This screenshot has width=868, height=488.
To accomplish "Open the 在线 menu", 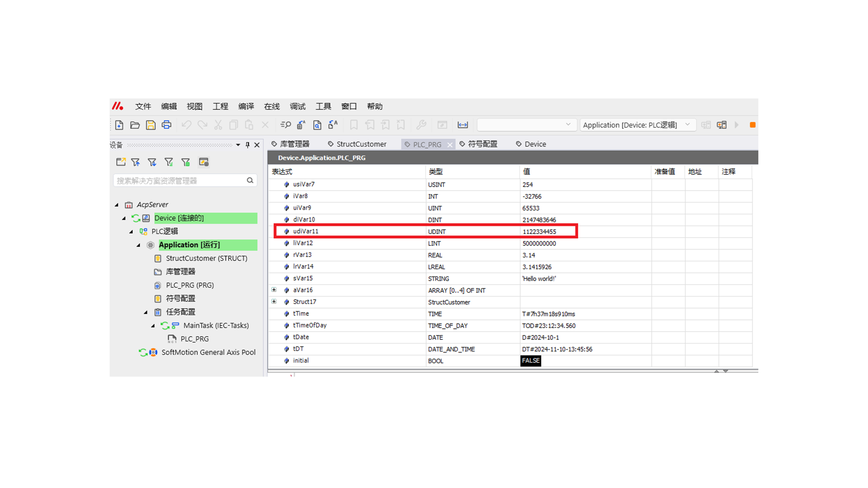I will click(x=272, y=106).
